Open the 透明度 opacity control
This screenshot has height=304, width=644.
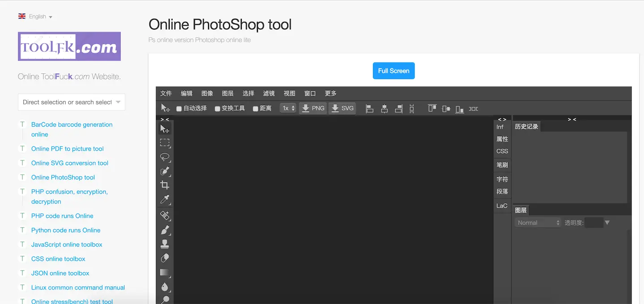coord(596,222)
